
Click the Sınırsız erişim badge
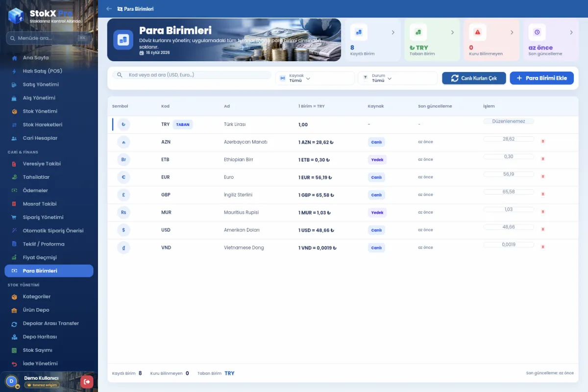point(42,385)
